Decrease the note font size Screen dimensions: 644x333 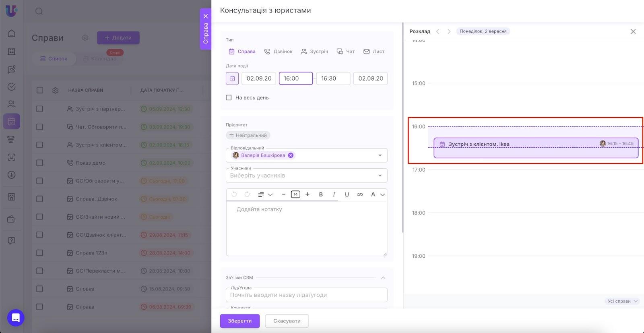tap(283, 194)
